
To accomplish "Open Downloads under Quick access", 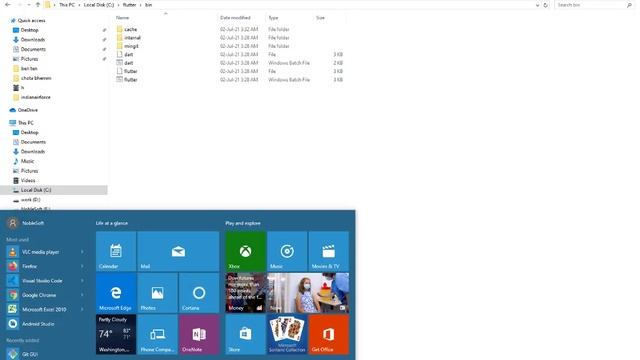I will tap(33, 40).
